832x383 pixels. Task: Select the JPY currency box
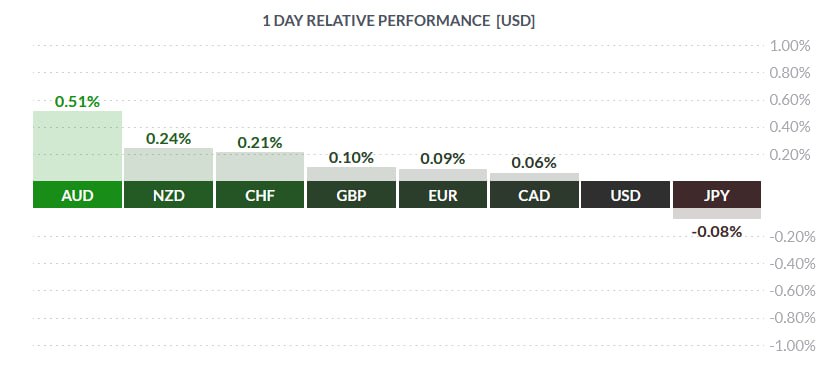point(717,195)
